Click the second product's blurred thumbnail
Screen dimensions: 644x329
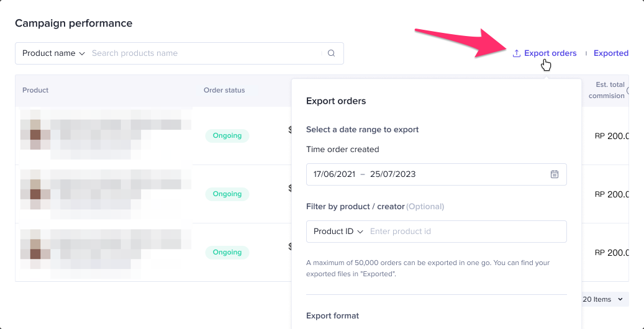36,192
